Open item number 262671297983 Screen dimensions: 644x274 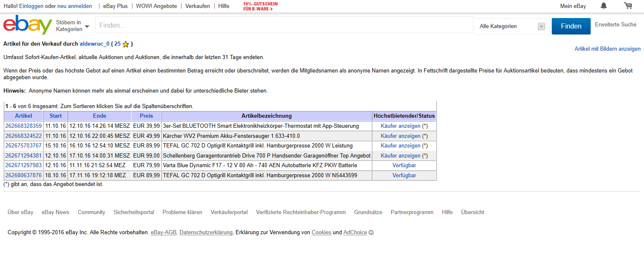tap(23, 165)
